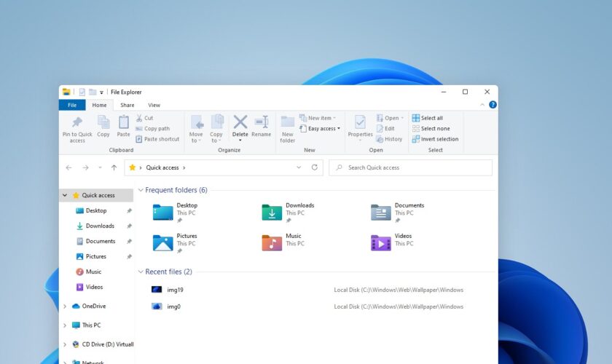
Task: Open the File menu tab
Action: tap(72, 105)
